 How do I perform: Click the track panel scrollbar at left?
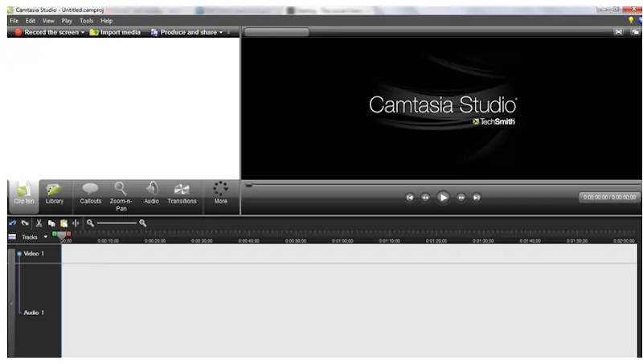[11, 302]
